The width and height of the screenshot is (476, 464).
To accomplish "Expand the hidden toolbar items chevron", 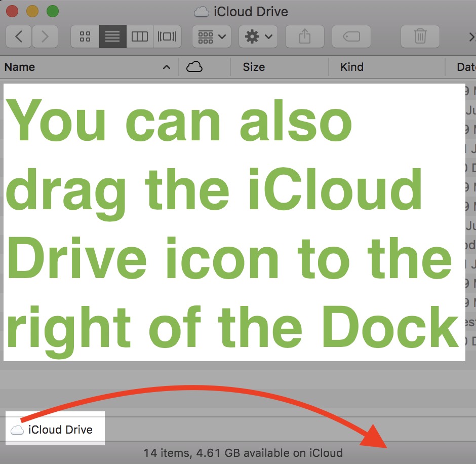I will pos(471,36).
